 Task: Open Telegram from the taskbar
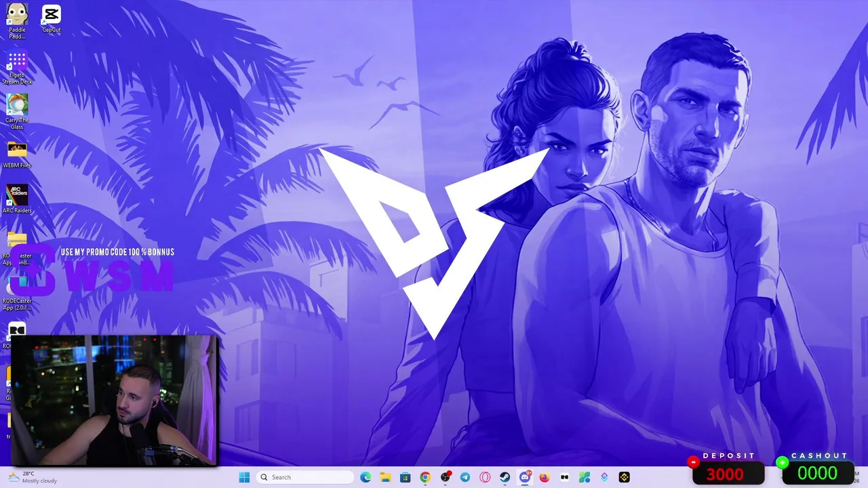(x=465, y=477)
